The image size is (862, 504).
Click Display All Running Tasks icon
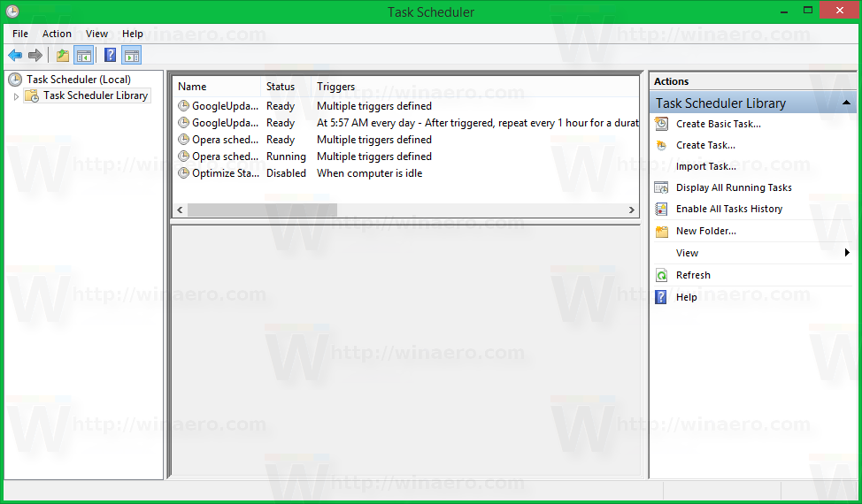[x=661, y=187]
